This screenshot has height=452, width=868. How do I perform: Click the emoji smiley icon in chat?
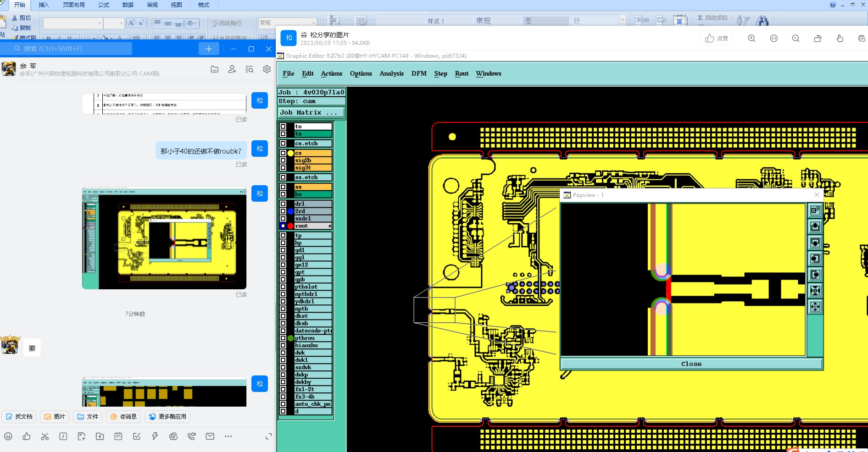point(8,436)
